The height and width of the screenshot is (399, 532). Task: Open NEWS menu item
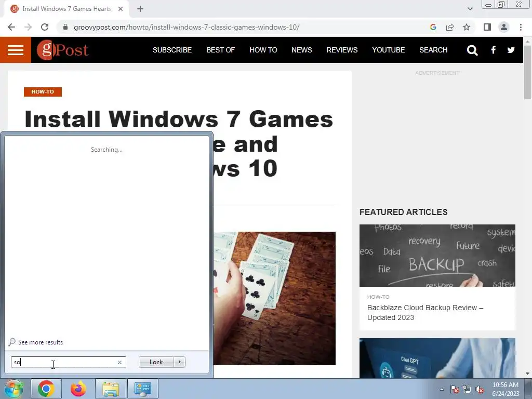click(302, 50)
